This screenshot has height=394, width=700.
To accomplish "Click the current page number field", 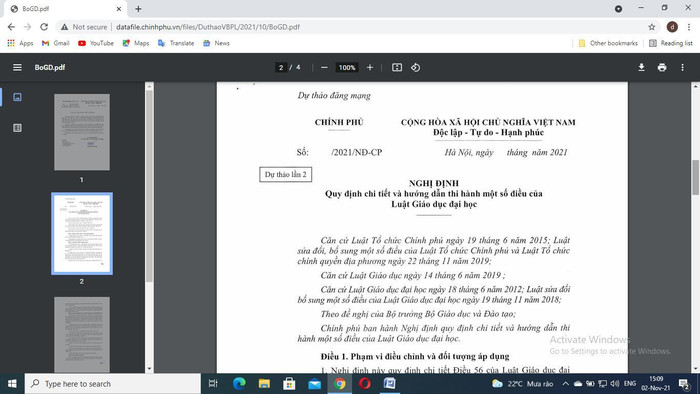I will click(x=281, y=67).
